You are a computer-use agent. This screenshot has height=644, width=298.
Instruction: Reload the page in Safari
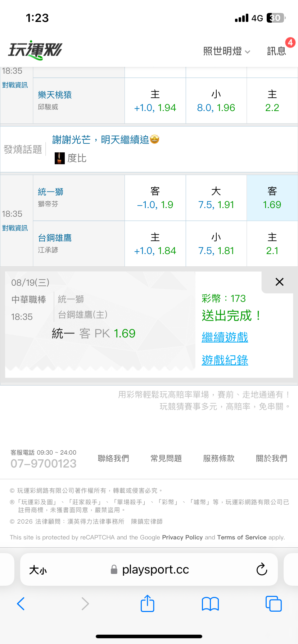262,569
